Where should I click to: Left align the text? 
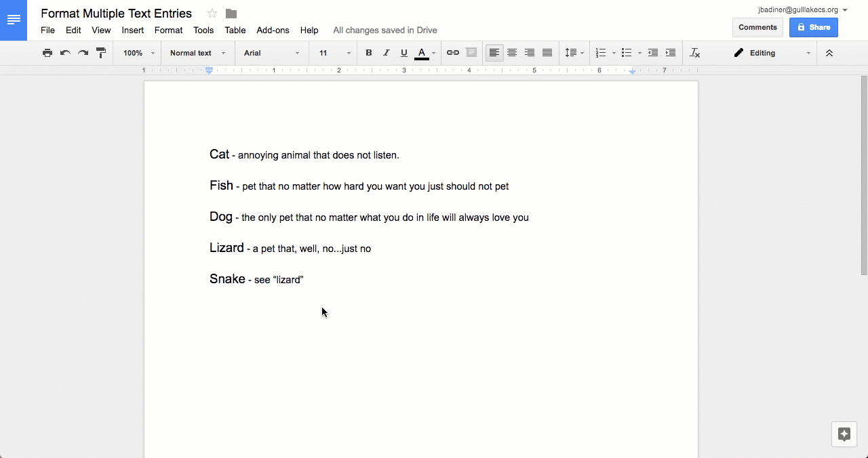pos(494,53)
